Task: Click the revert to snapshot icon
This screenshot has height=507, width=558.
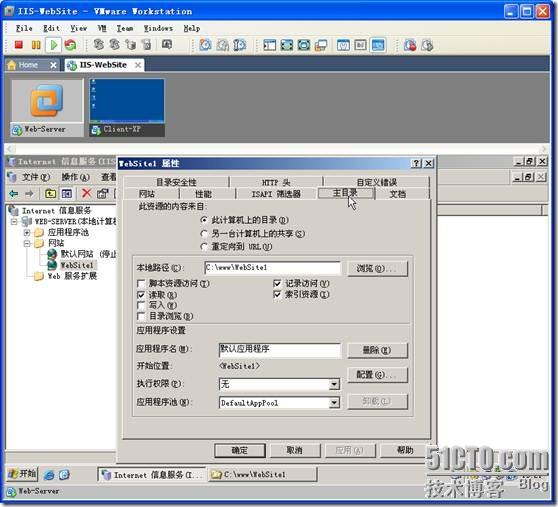Action: pyautogui.click(x=223, y=45)
